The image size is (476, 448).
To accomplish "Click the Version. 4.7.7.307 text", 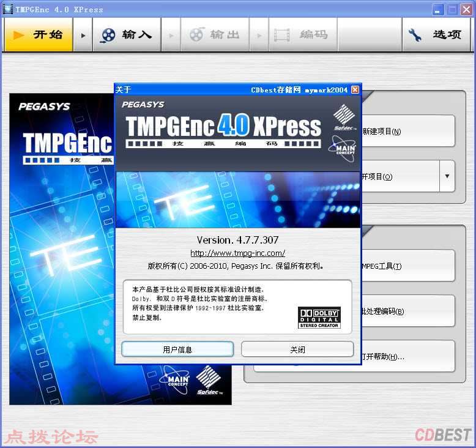I will tap(237, 240).
